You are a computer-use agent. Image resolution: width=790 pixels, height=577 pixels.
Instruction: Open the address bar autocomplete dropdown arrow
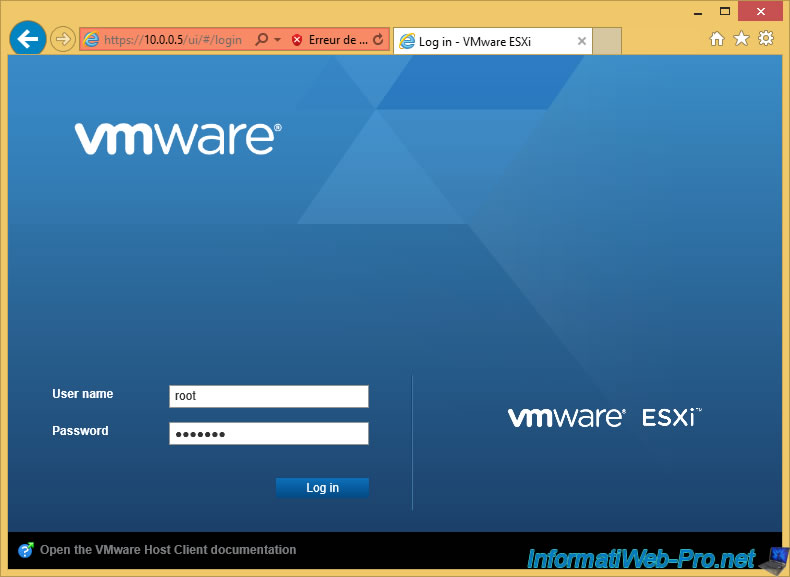point(277,39)
